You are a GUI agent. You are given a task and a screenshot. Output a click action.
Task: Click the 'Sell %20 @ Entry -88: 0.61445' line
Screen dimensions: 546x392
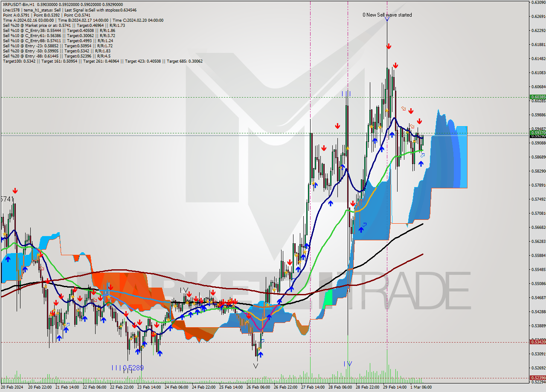tap(56, 56)
